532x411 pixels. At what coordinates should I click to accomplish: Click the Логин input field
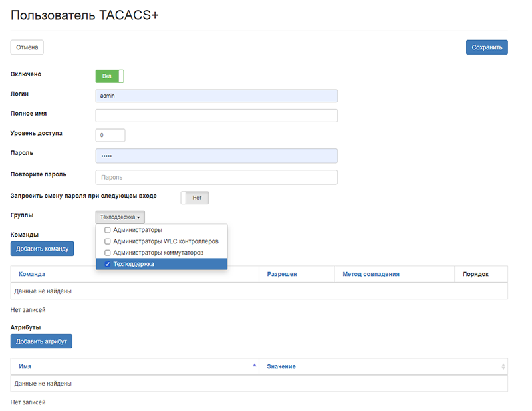tap(216, 96)
